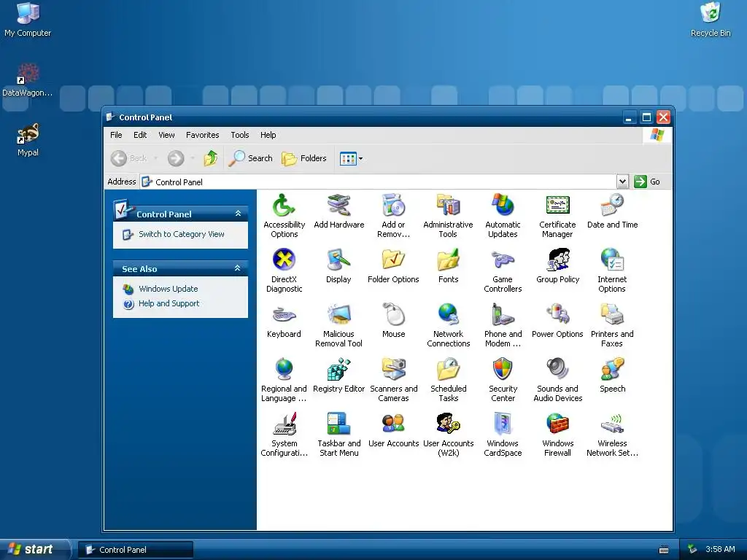Open the Edit menu
The height and width of the screenshot is (560, 747).
coord(140,135)
